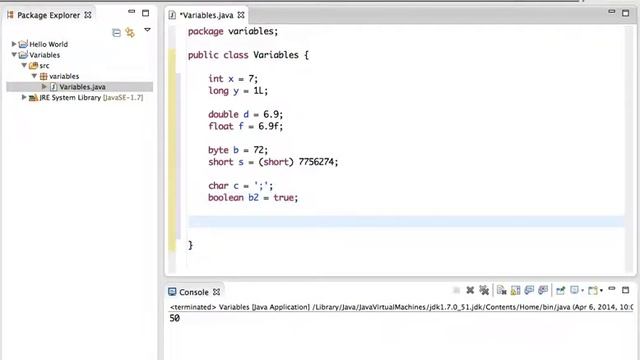Click the closing brace of the class
The height and width of the screenshot is (360, 640).
point(190,245)
